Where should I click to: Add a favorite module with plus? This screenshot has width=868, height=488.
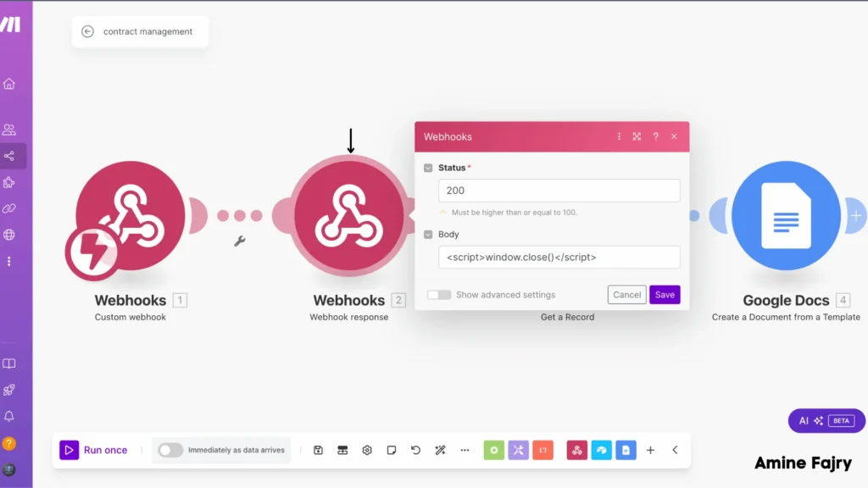tap(650, 450)
